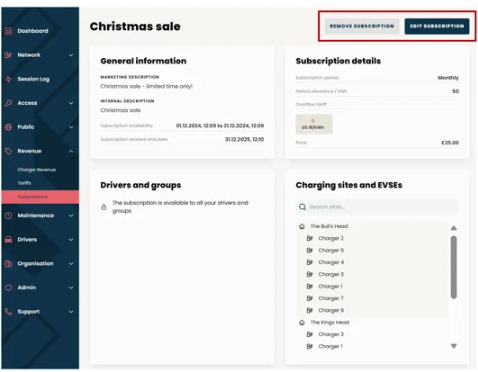The width and height of the screenshot is (478, 372).
Task: Open the Tariffs submenu item
Action: pos(24,183)
